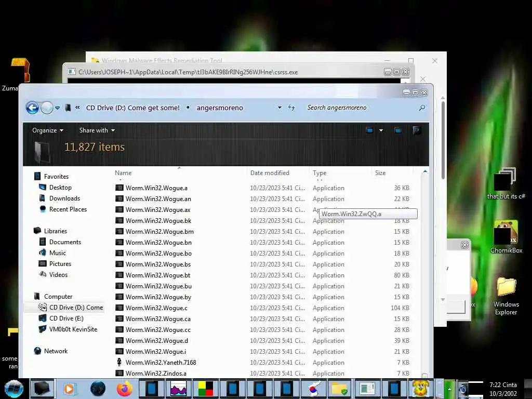Screen dimensions: 532x399
Task: Toggle the preview pane button
Action: coord(398,130)
